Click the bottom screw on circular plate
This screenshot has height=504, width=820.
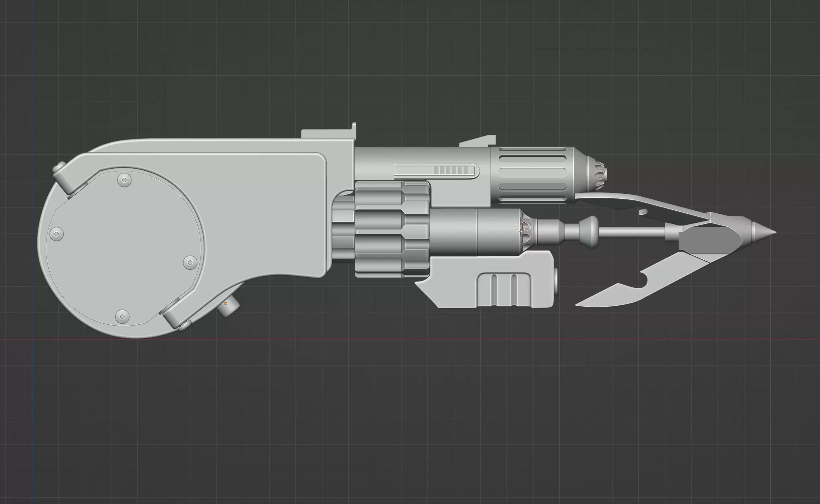click(x=122, y=316)
